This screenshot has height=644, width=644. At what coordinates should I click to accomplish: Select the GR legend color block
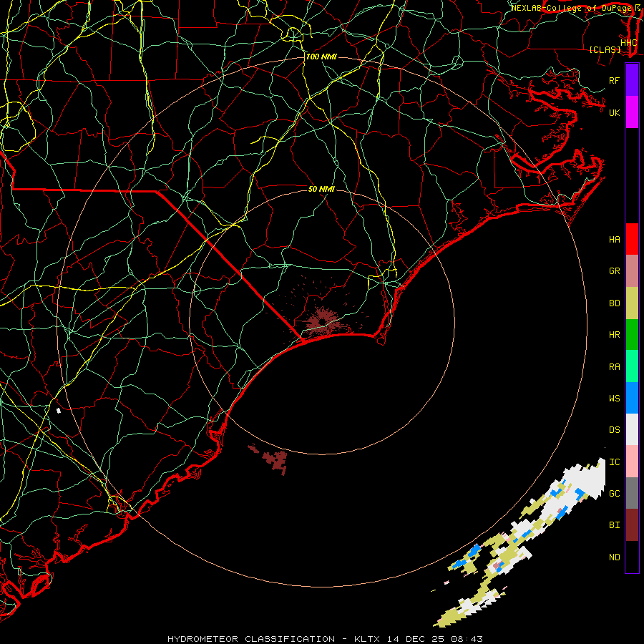pos(632,271)
